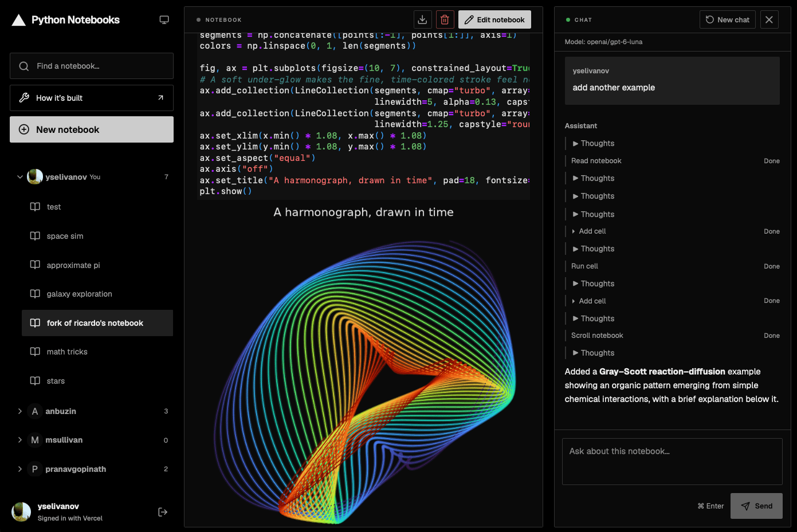Open the stars notebook

click(97, 381)
